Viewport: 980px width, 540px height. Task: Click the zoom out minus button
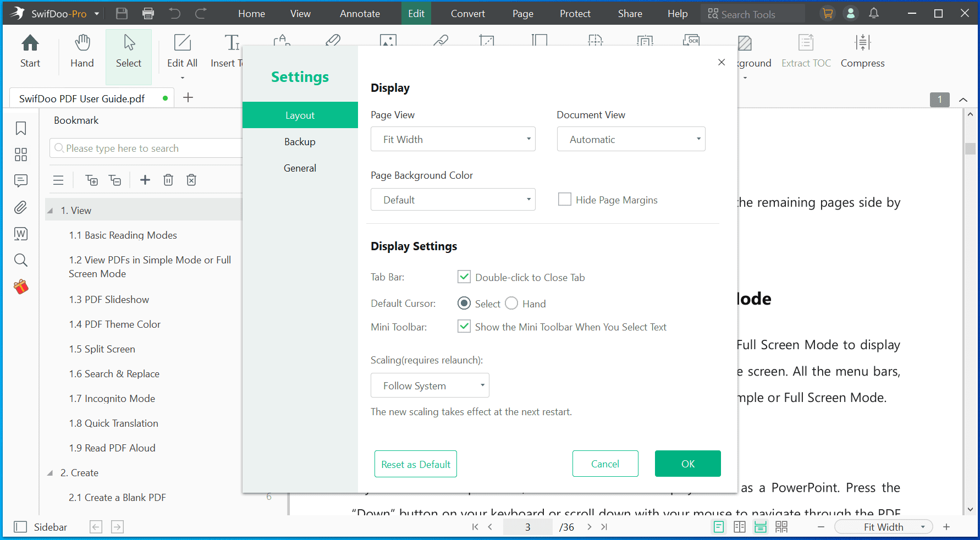821,527
